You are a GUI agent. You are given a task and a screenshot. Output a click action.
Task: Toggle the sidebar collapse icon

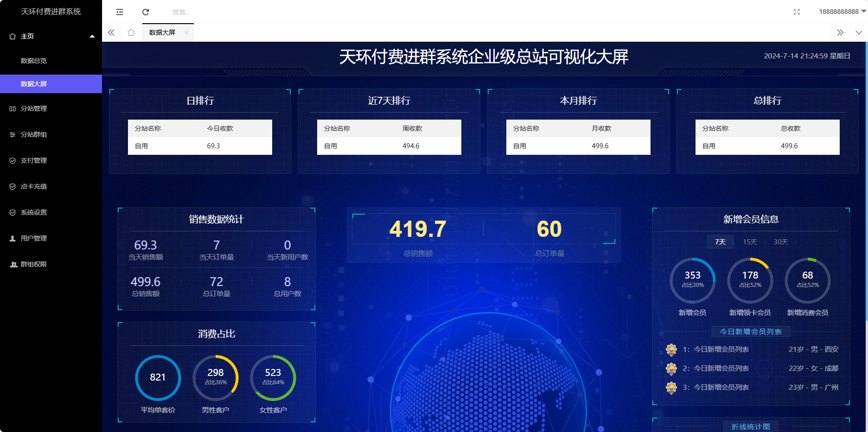[x=119, y=12]
